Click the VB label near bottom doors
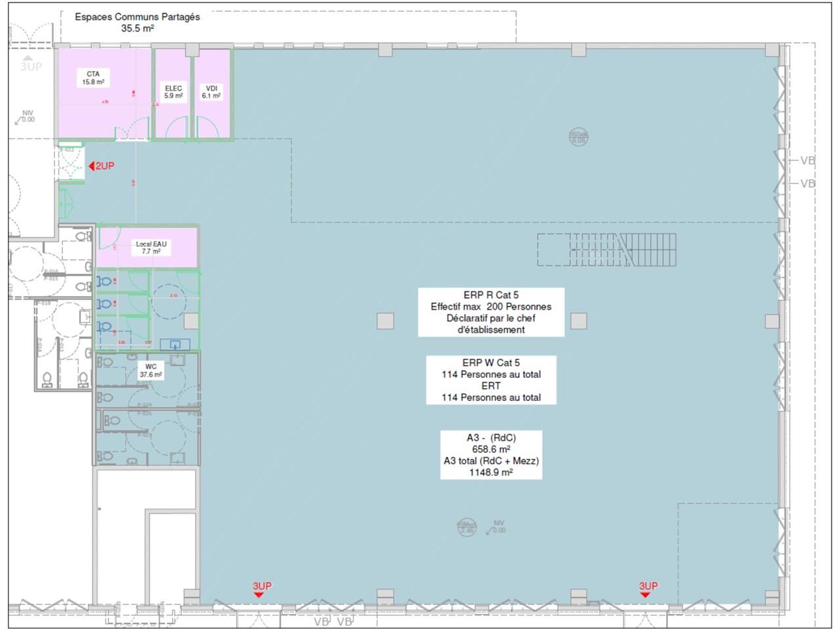The width and height of the screenshot is (840, 630). [321, 622]
